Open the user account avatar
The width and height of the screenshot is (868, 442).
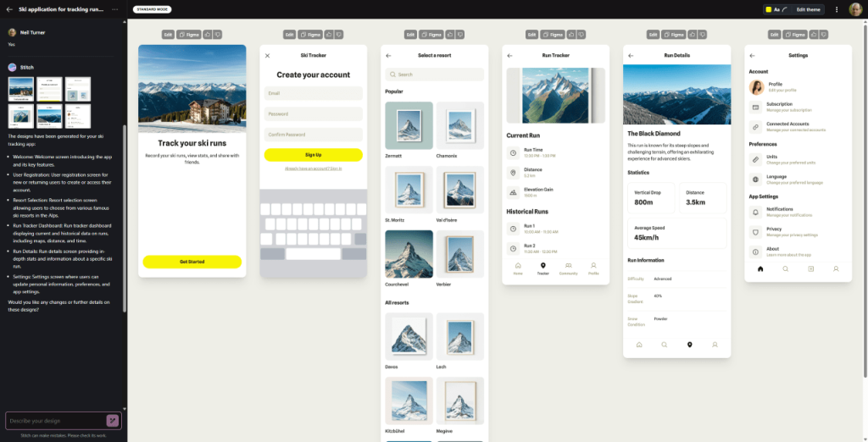click(x=855, y=9)
